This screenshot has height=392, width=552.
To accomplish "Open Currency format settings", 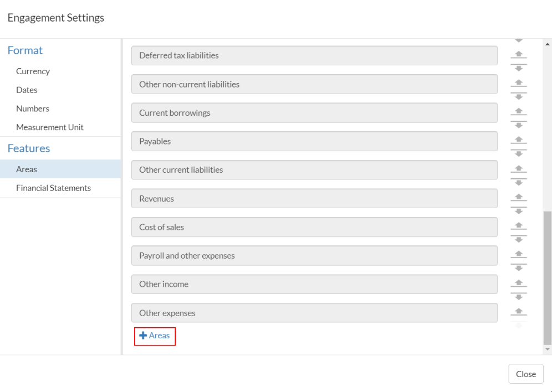I will click(x=33, y=71).
